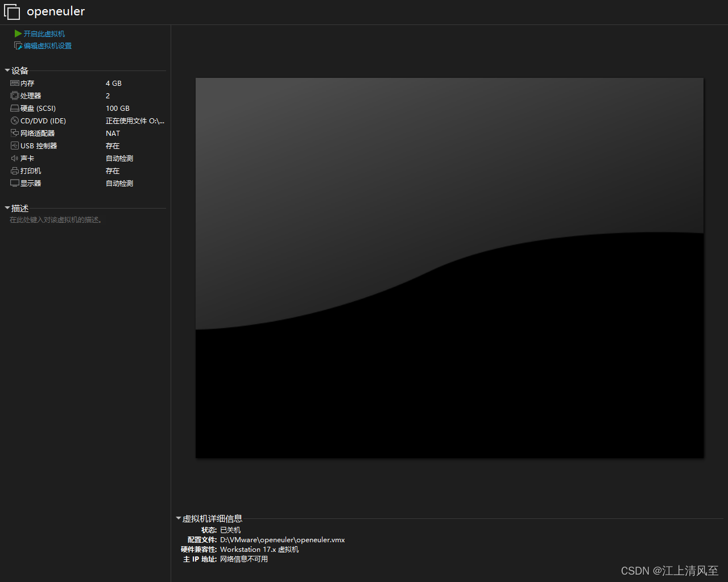Click the processor count value 2
Image resolution: width=728 pixels, height=582 pixels.
point(108,96)
